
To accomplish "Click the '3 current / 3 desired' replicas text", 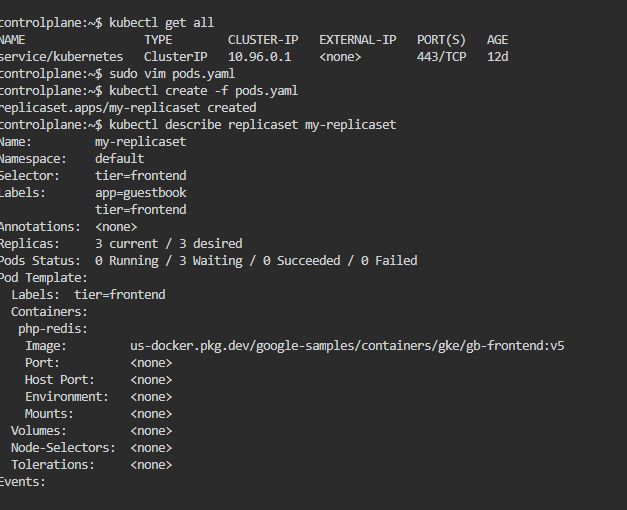I will (x=168, y=243).
